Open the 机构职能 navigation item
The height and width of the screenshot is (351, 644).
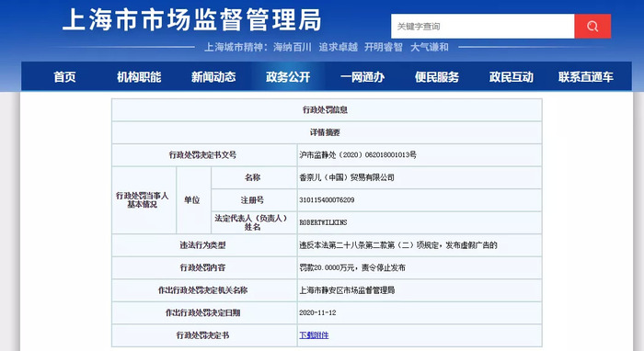pos(139,76)
